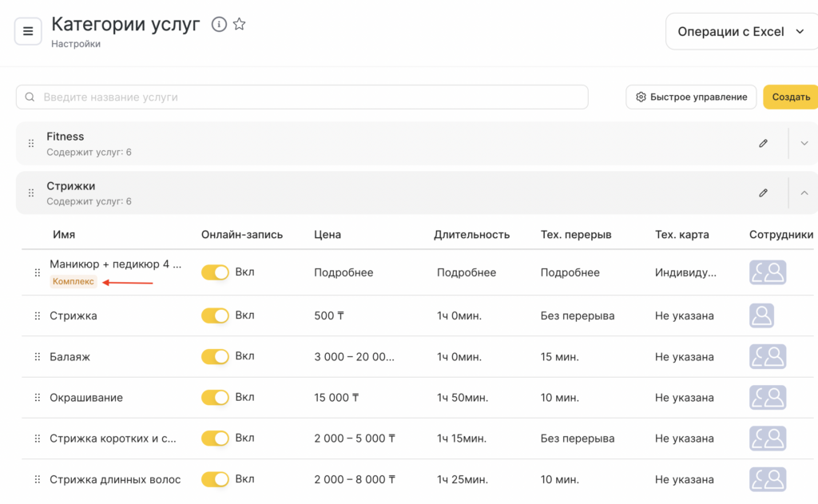818x504 pixels.
Task: Open the hamburger sidebar menu
Action: (28, 32)
